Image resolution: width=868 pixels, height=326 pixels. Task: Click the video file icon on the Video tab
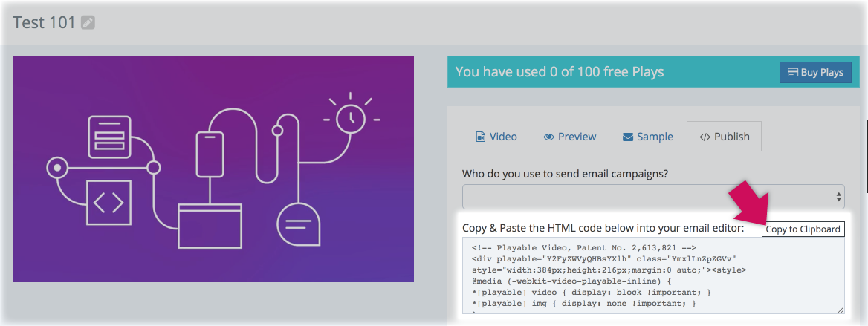click(x=481, y=137)
